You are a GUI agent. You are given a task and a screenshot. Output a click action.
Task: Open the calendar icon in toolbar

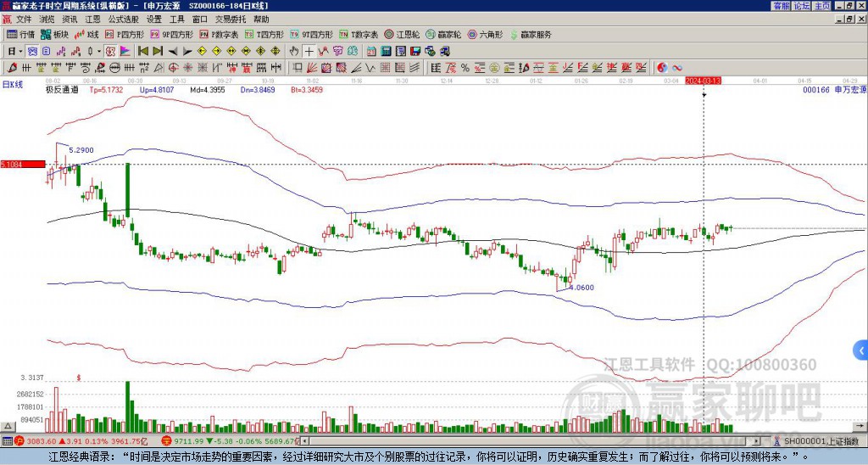click(371, 52)
